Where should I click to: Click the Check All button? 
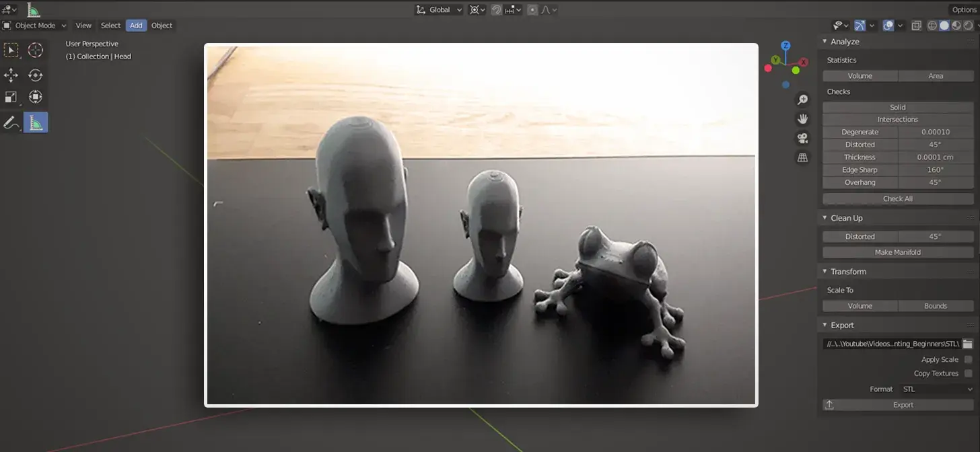(x=898, y=199)
